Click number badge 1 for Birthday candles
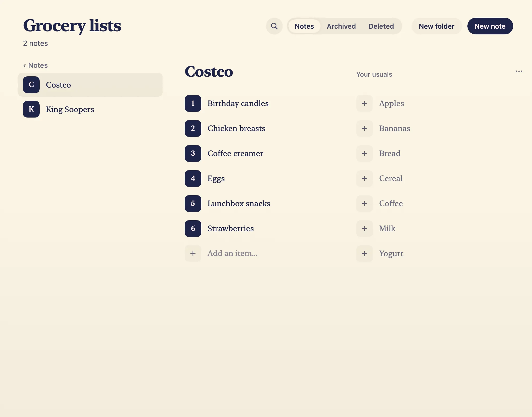The width and height of the screenshot is (532, 417). (x=193, y=103)
